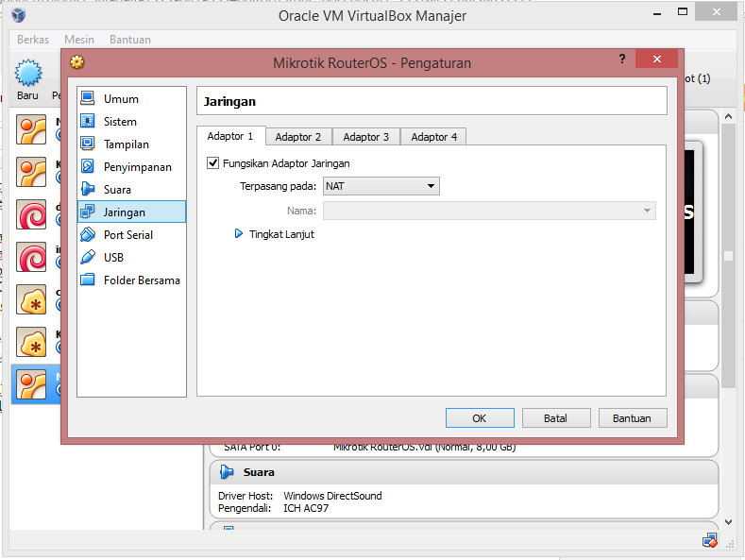Select the first asterisk VM icon in list

31,299
